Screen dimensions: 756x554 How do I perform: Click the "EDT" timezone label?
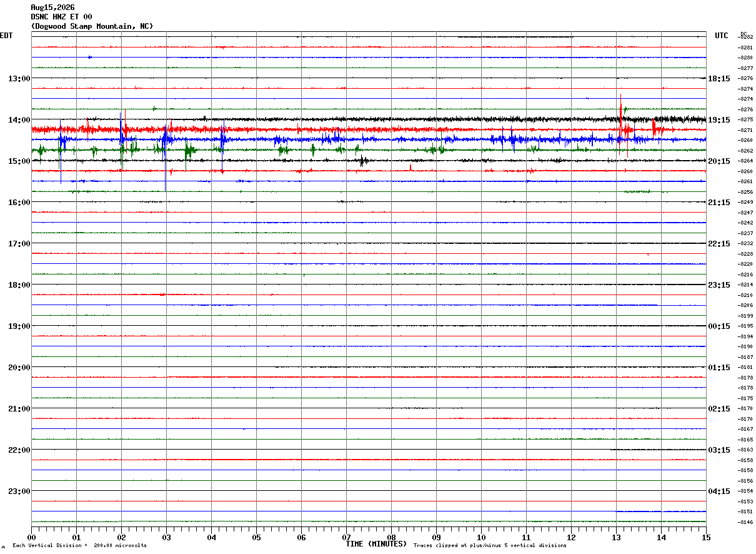pyautogui.click(x=6, y=36)
